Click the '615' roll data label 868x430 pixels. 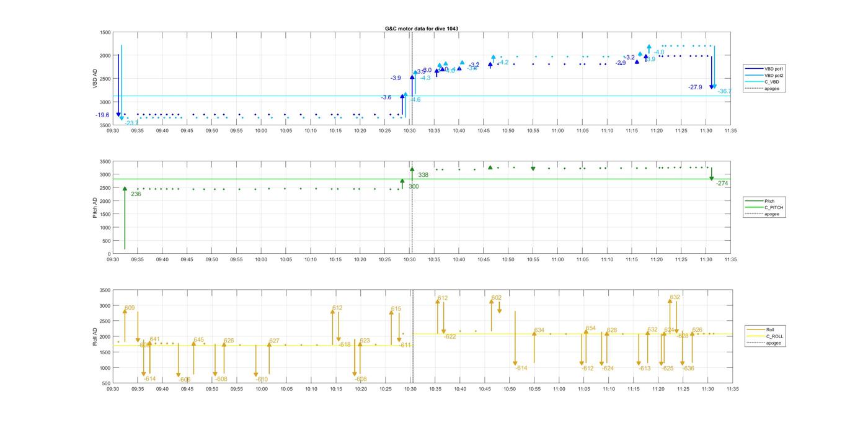pyautogui.click(x=396, y=308)
